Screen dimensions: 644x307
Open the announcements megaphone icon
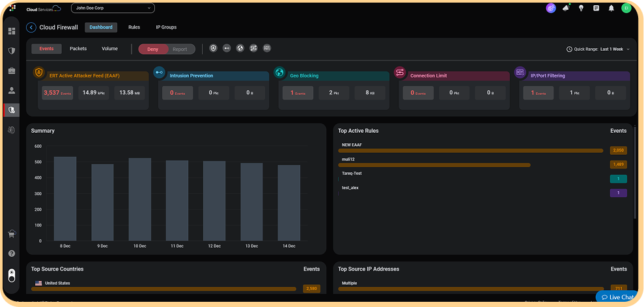tap(567, 8)
